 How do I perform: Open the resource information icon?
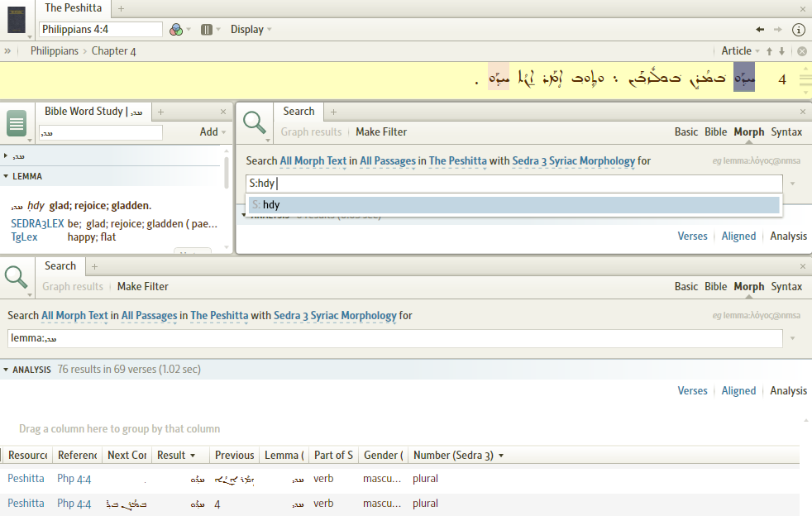pos(799,30)
